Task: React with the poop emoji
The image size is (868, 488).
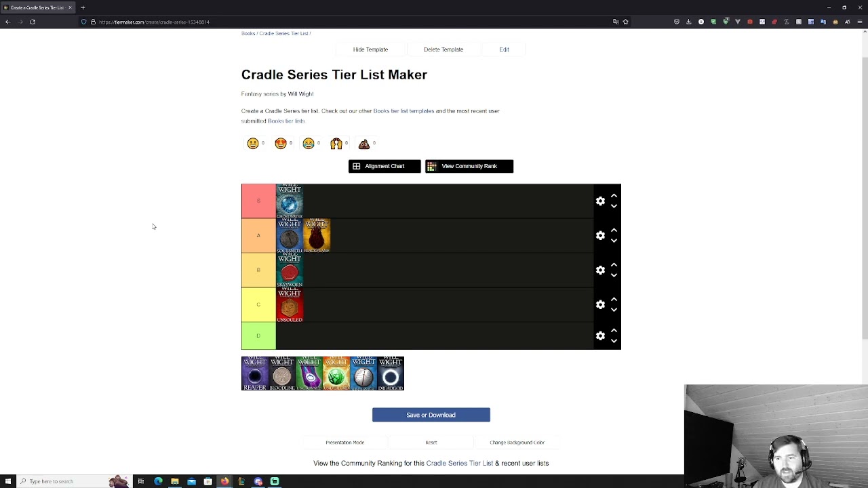Action: tap(364, 143)
